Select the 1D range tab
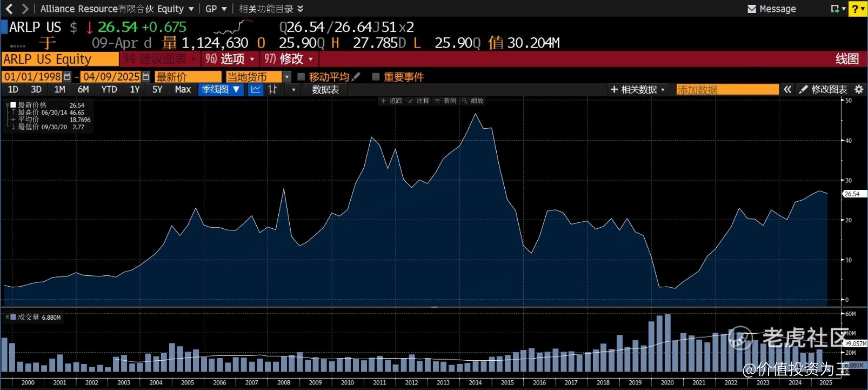The width and height of the screenshot is (868, 390). (13, 89)
